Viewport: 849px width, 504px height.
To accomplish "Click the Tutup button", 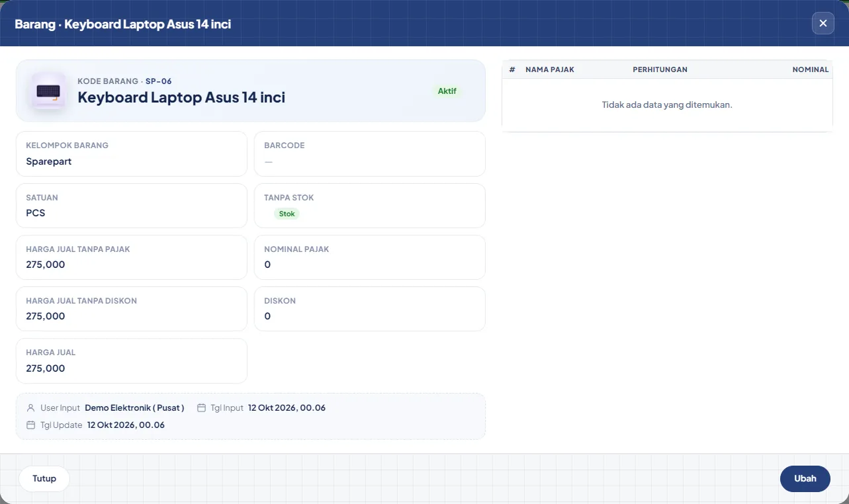I will pyautogui.click(x=44, y=479).
